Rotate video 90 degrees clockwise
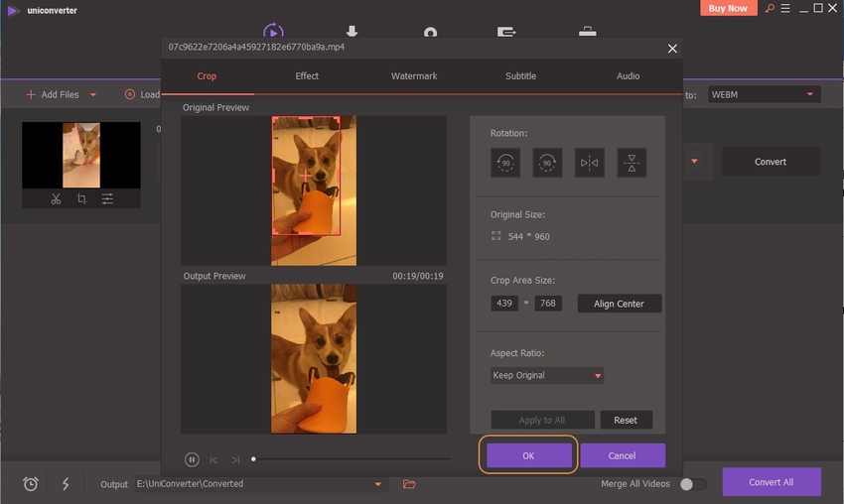The image size is (844, 504). point(547,163)
